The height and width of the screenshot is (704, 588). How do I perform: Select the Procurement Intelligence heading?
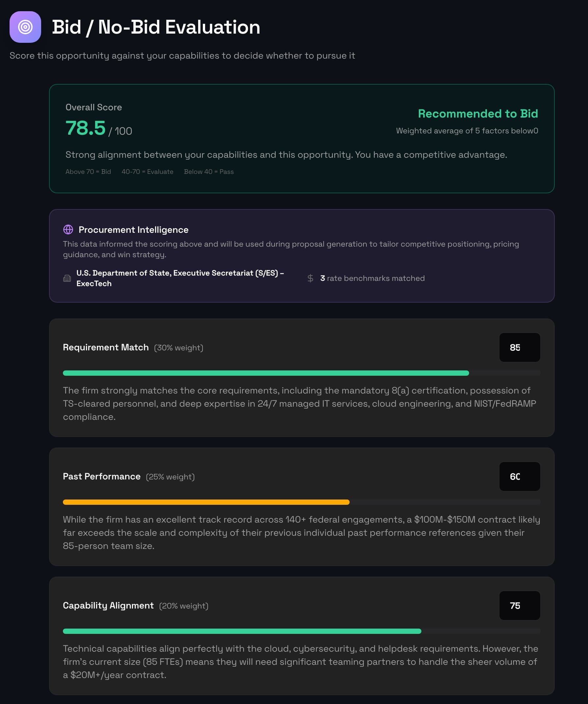click(x=133, y=230)
